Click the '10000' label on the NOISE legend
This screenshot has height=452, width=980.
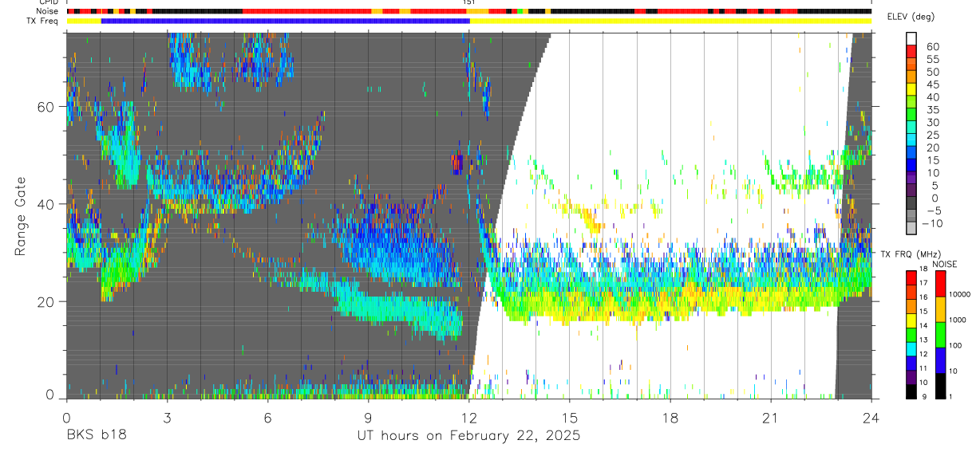[x=959, y=294]
